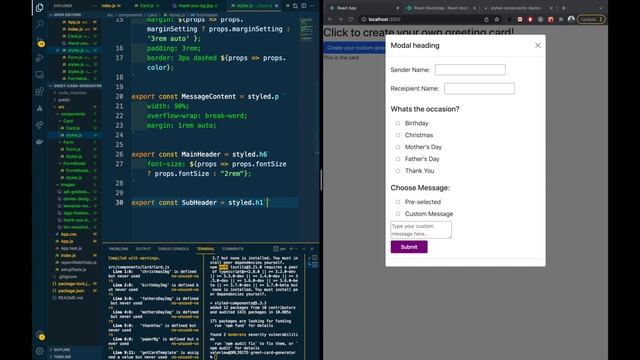Open the browser extensions puzzle icon

(x=561, y=19)
